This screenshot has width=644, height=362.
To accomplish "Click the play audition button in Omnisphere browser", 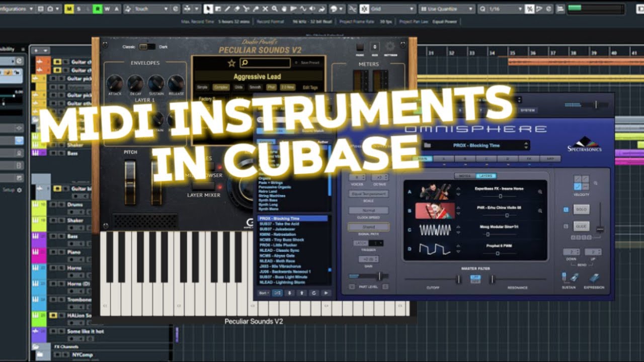I will 326,293.
